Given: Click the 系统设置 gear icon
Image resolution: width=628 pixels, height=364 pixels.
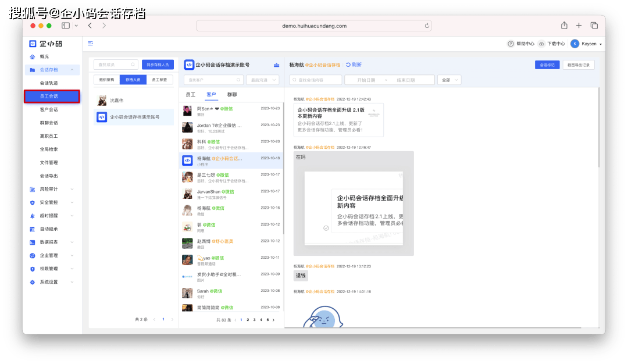Looking at the screenshot, I should tap(33, 282).
